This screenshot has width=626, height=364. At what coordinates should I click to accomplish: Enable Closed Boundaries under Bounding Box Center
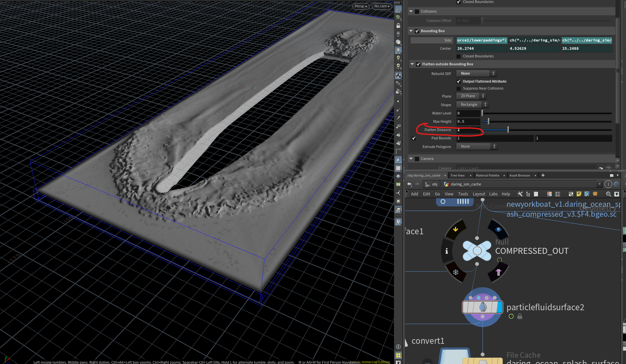(459, 56)
